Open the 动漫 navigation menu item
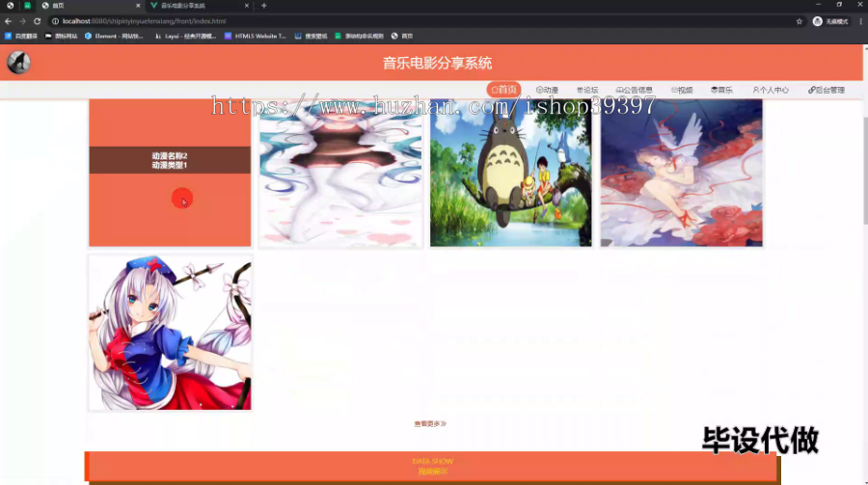 pos(547,90)
